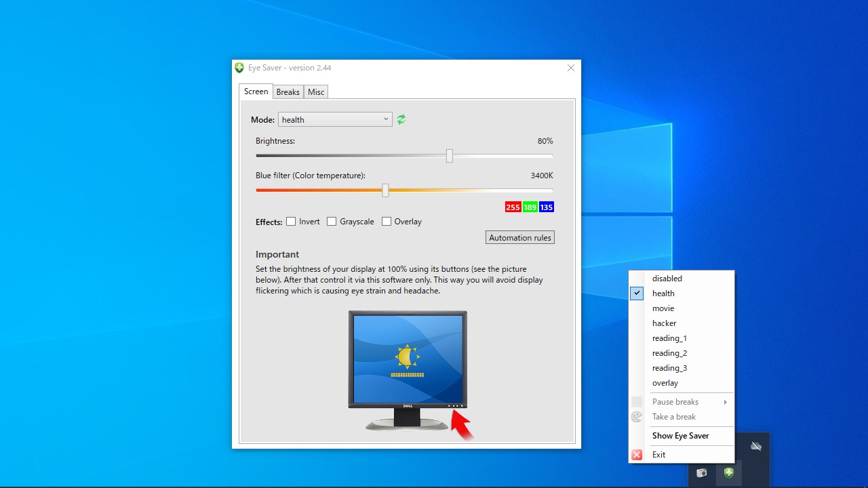
Task: Click the Blue filter (Color temperature) label
Action: click(311, 176)
